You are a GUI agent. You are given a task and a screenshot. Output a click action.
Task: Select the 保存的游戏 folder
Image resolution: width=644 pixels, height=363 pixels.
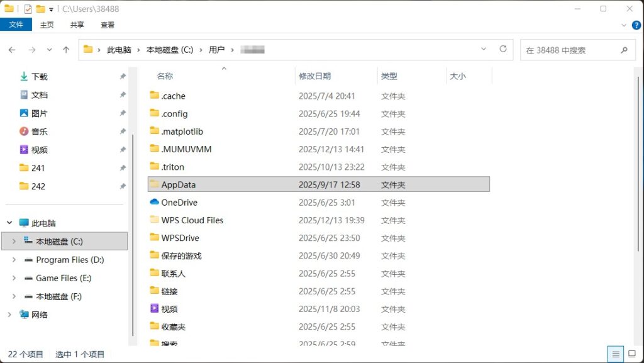pos(181,256)
